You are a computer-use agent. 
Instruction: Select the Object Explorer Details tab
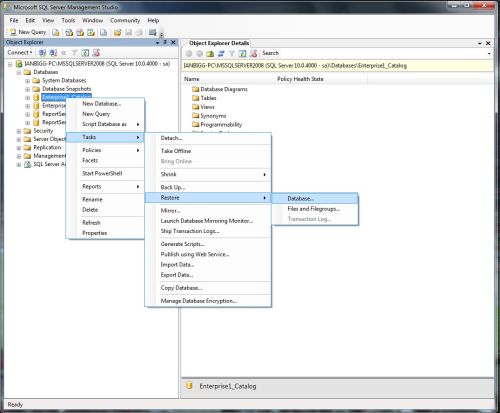tap(219, 43)
